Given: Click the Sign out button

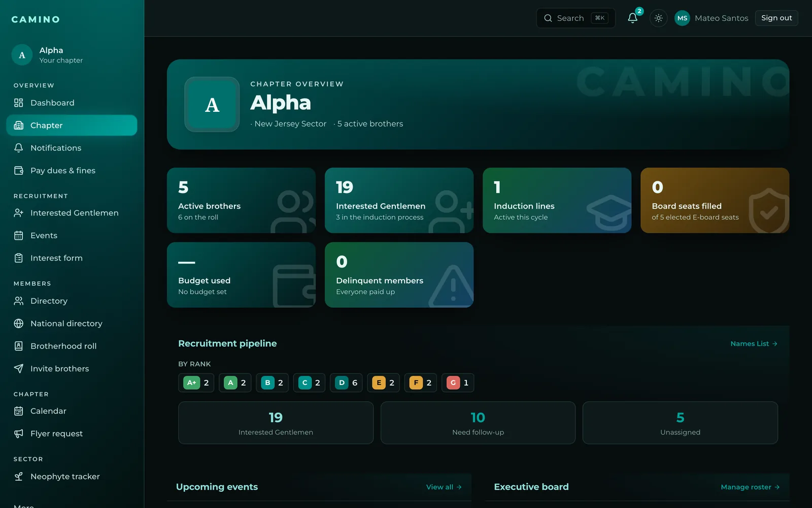Looking at the screenshot, I should coord(776,18).
